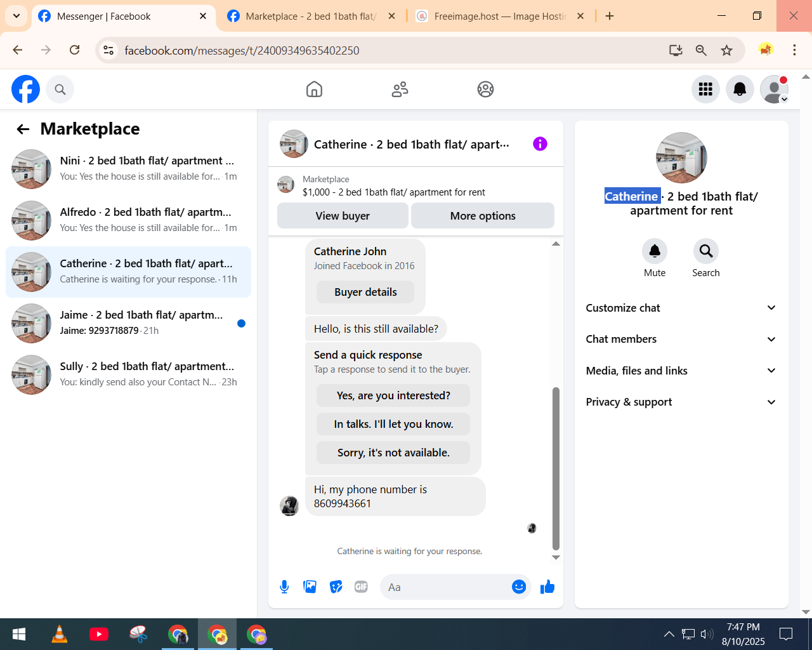Open the Facebook logo home link

(x=25, y=89)
